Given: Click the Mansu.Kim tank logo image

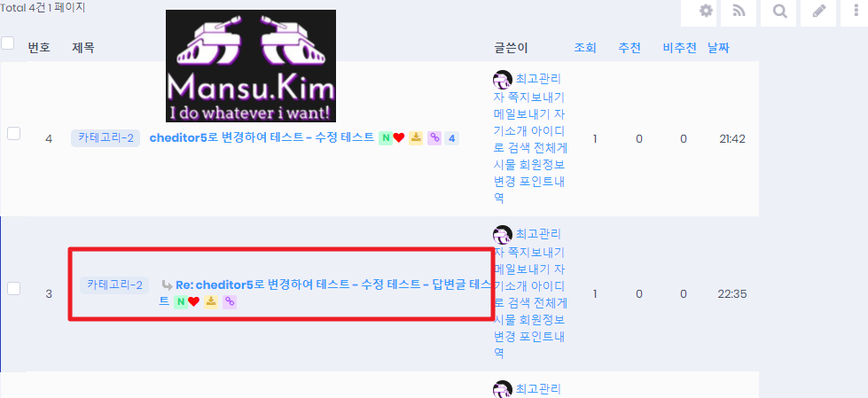Looking at the screenshot, I should coord(251,66).
